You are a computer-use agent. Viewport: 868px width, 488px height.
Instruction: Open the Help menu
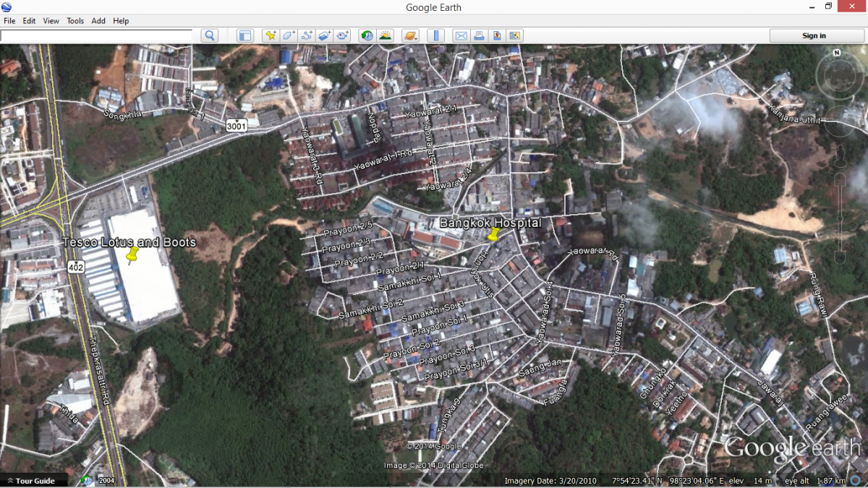121,21
